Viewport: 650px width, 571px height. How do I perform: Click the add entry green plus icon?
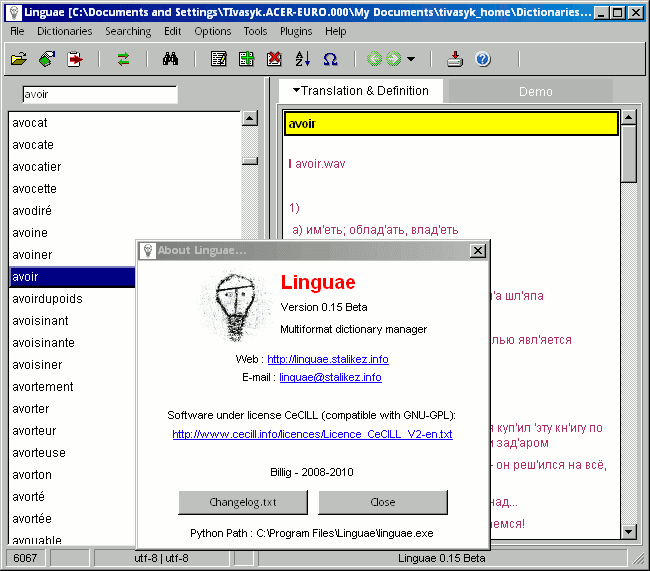(x=246, y=59)
